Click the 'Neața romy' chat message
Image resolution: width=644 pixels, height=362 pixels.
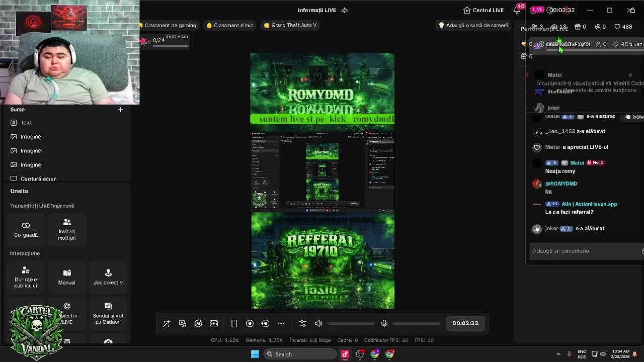(560, 171)
